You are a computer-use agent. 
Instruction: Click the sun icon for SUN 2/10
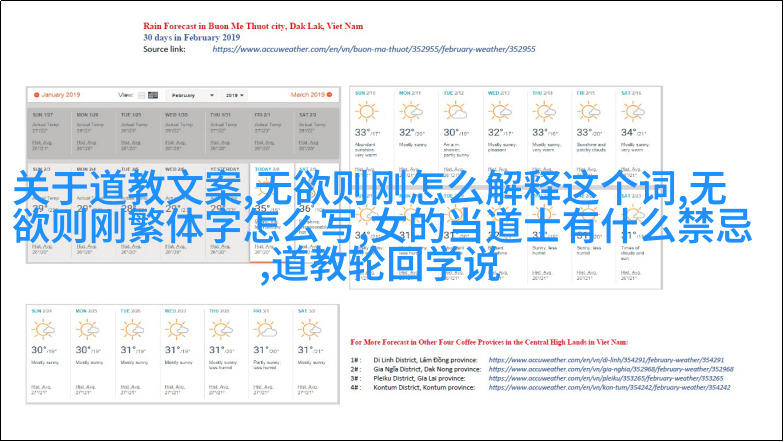(x=365, y=110)
